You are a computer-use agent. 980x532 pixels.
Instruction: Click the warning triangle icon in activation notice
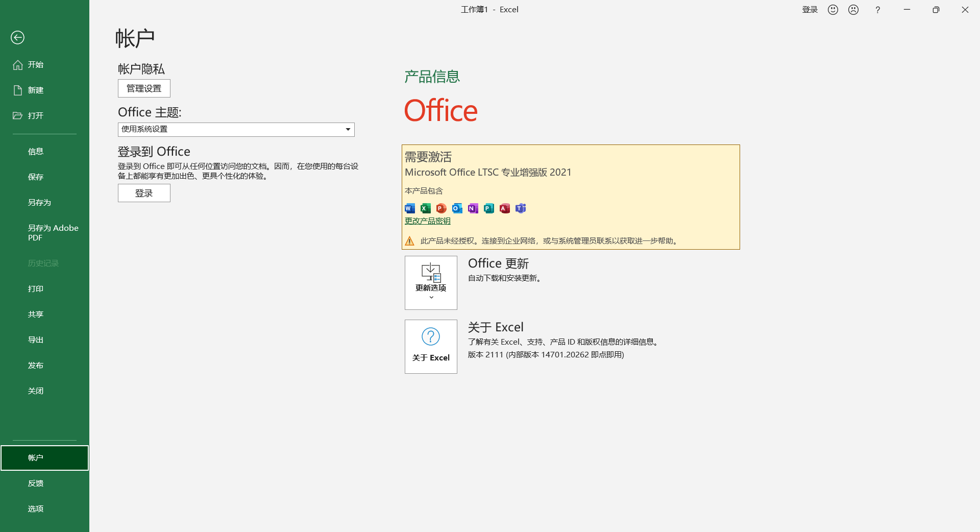pos(410,241)
